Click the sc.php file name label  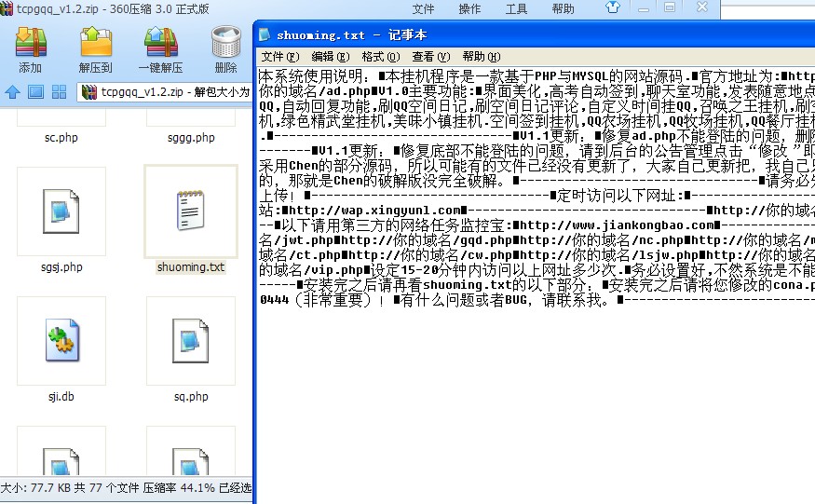61,138
